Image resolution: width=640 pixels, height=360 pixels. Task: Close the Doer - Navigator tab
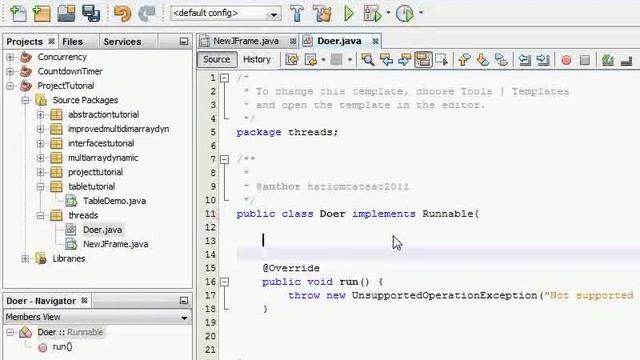[x=84, y=300]
